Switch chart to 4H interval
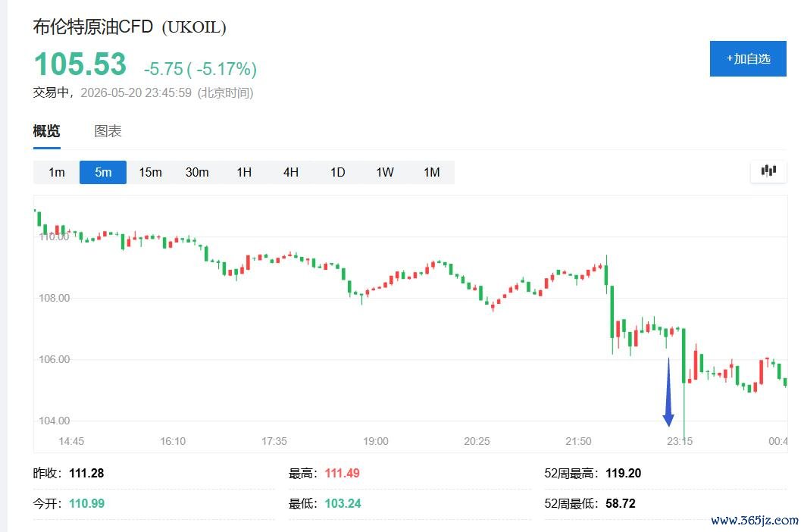 [x=291, y=172]
